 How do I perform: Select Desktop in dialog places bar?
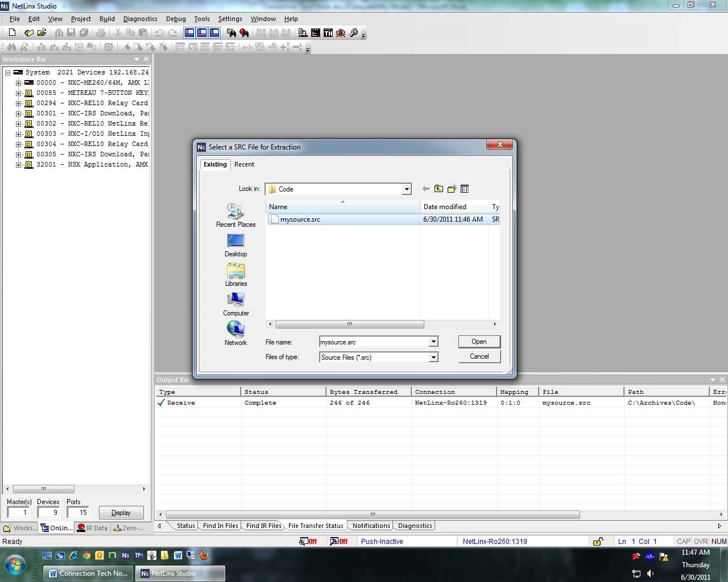[x=235, y=246]
